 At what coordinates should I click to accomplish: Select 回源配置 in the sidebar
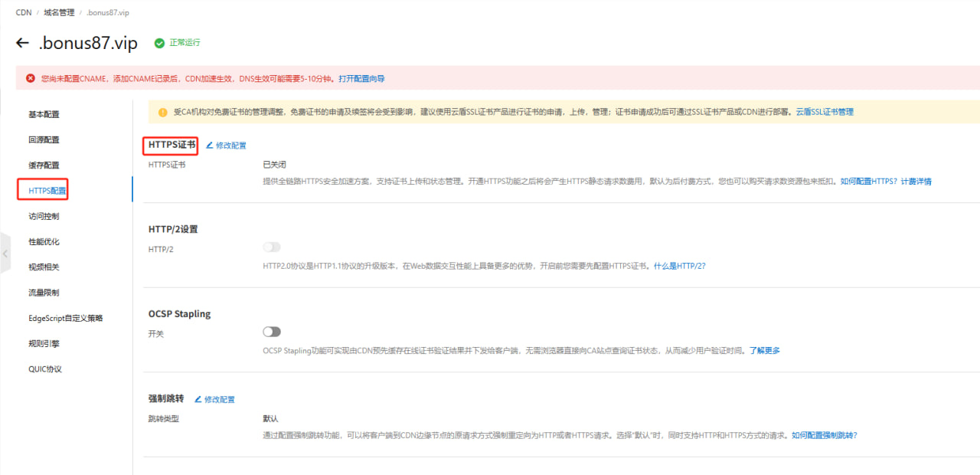coord(44,140)
